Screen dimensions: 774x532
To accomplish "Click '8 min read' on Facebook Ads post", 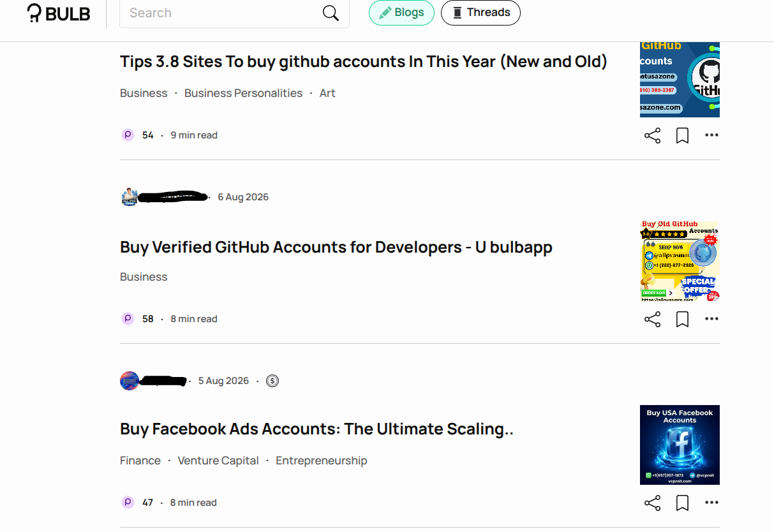I will click(x=193, y=503).
